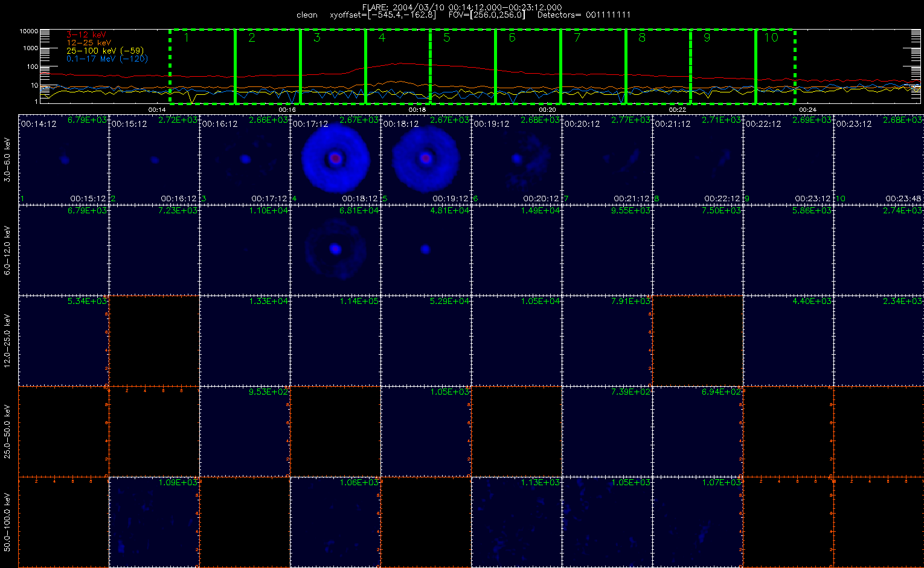Click the '00:24' time axis tick label
This screenshot has height=568, width=924.
click(807, 110)
